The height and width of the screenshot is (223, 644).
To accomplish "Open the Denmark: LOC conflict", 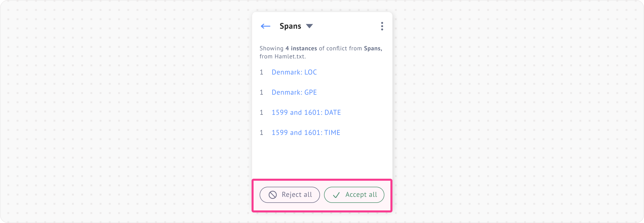I will point(294,72).
